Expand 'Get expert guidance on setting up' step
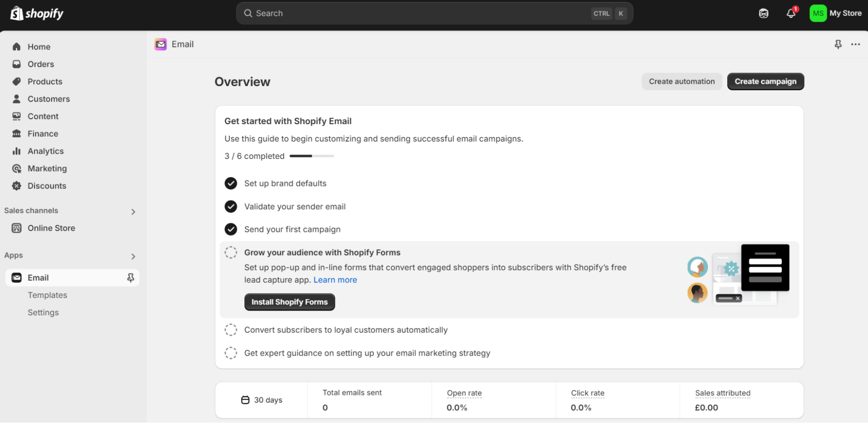The width and height of the screenshot is (868, 423). 367,353
